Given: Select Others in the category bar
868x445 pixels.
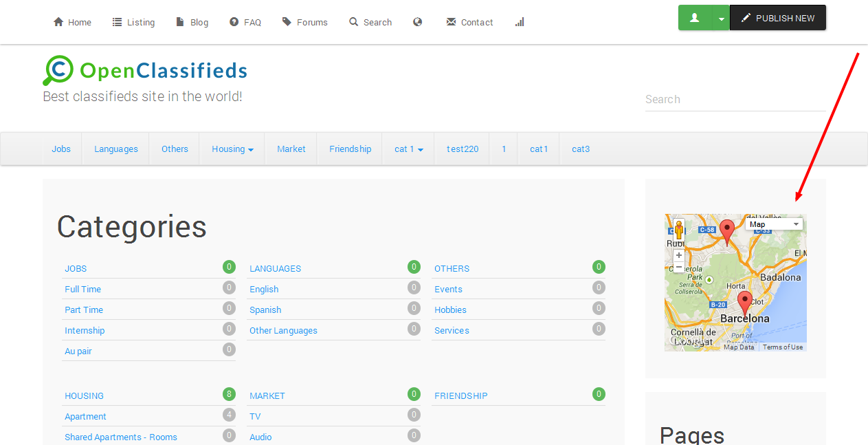Looking at the screenshot, I should [x=175, y=149].
